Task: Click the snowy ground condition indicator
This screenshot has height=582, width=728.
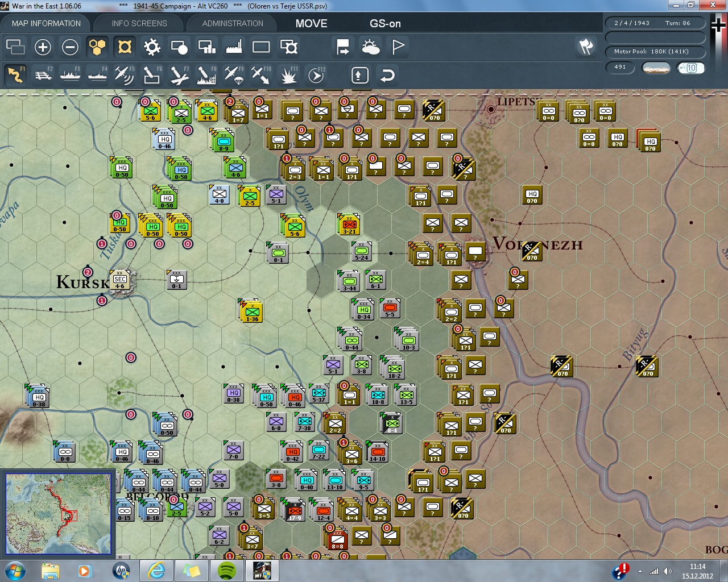Action: [656, 68]
